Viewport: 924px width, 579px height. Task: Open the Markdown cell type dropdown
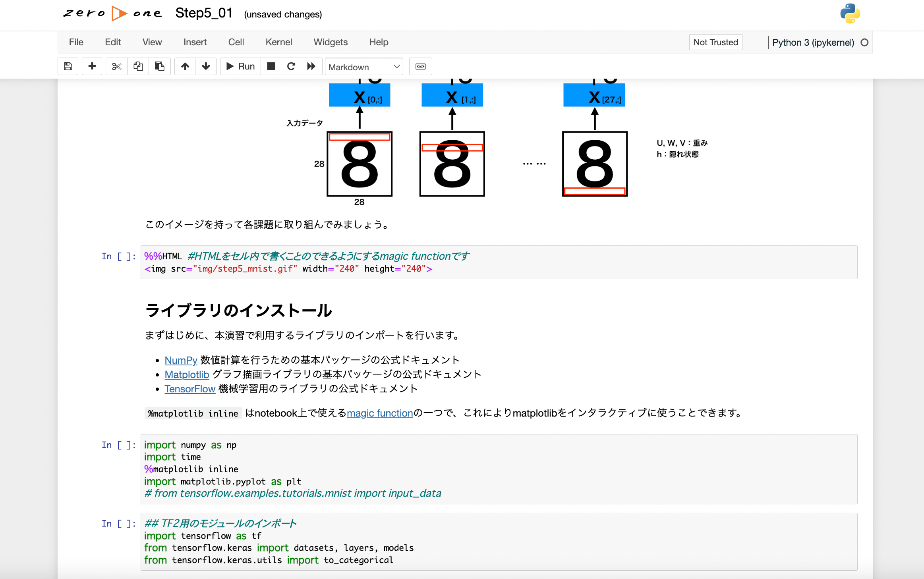363,67
